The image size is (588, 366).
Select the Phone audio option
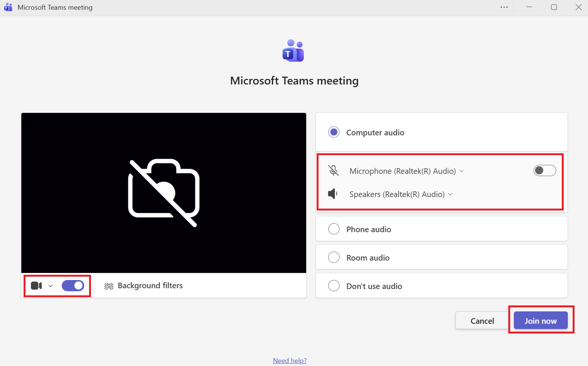click(334, 229)
